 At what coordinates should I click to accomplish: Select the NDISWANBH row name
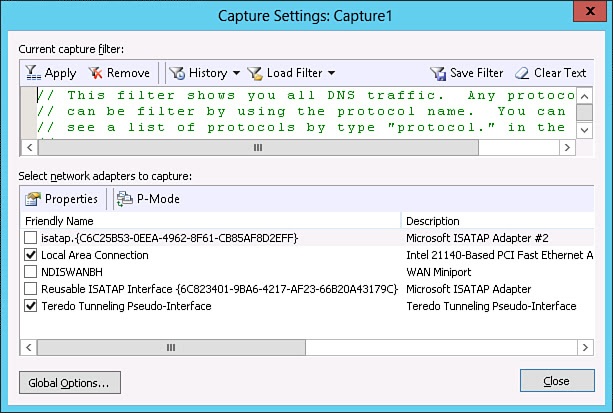(x=72, y=272)
